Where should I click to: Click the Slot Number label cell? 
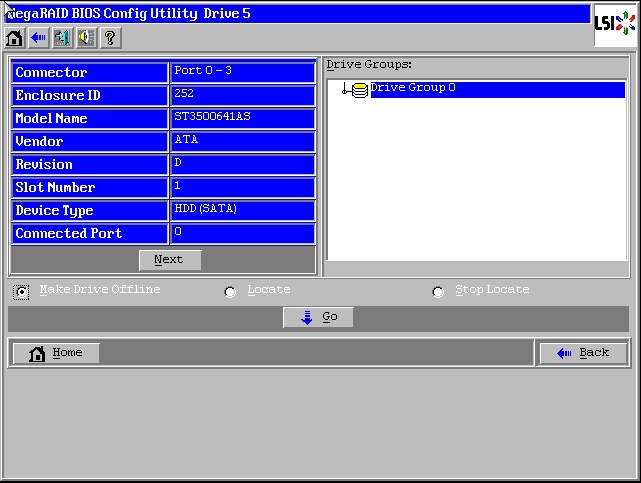point(90,188)
